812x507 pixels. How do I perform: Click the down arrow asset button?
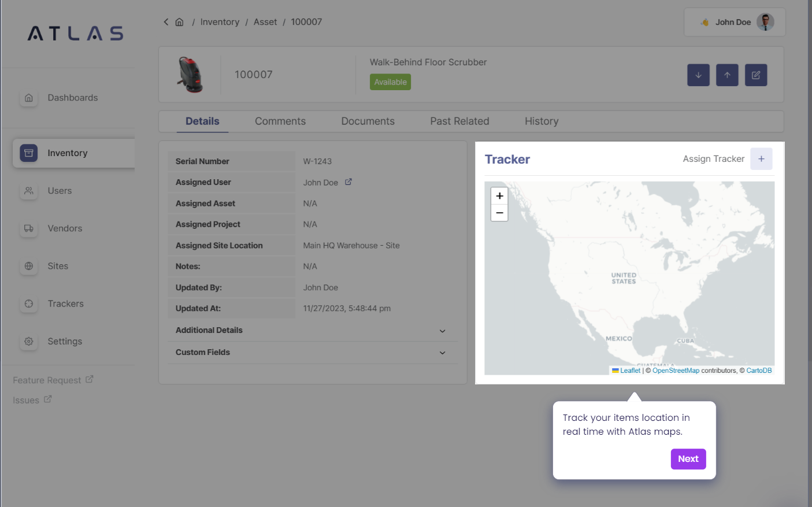click(x=698, y=75)
